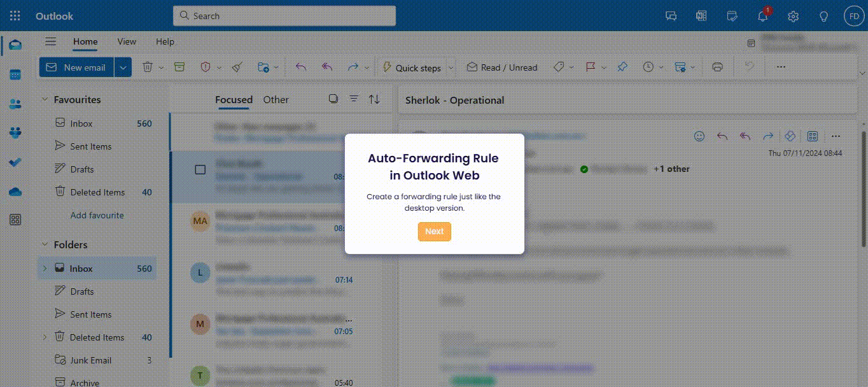
Task: Click the reading pane vertical scrollbar
Action: (863, 189)
